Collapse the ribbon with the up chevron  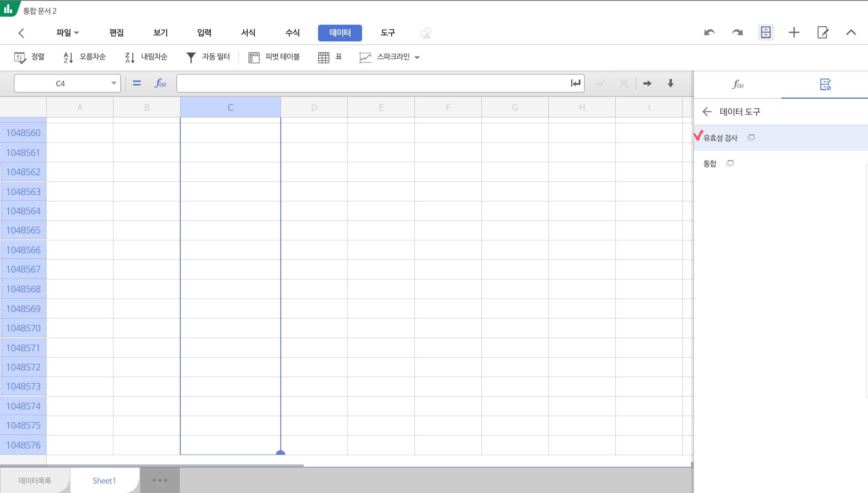coord(851,33)
